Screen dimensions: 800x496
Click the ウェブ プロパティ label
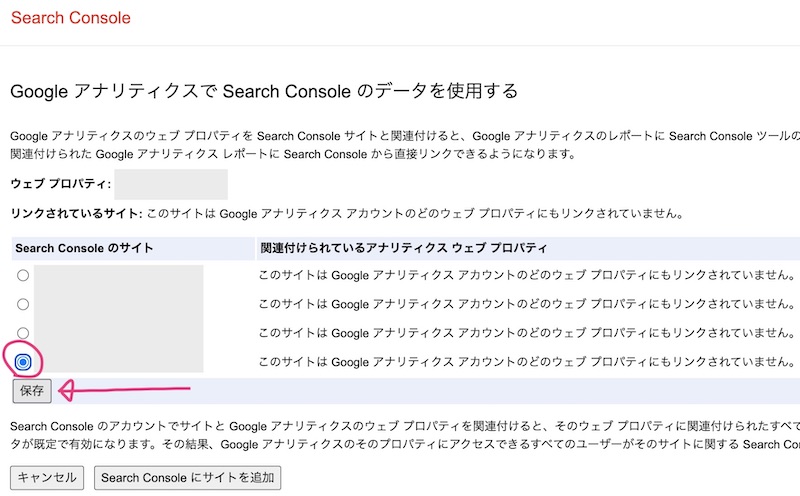[x=61, y=184]
